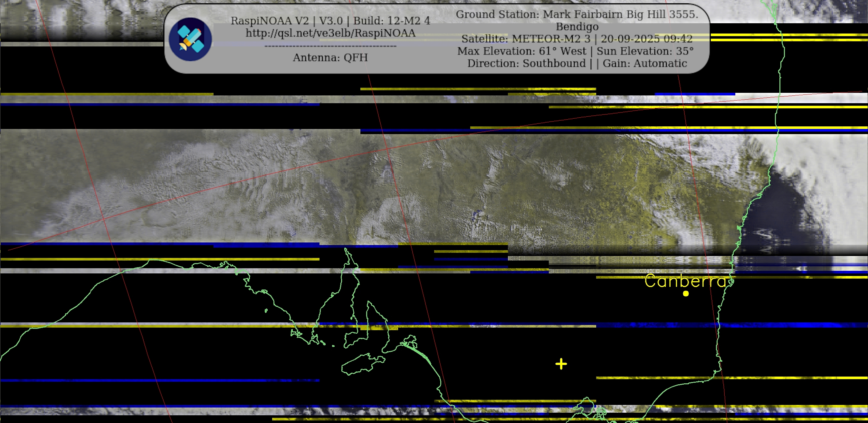The height and width of the screenshot is (423, 868).
Task: Click the yellow dot marking Canberra
Action: point(686,294)
